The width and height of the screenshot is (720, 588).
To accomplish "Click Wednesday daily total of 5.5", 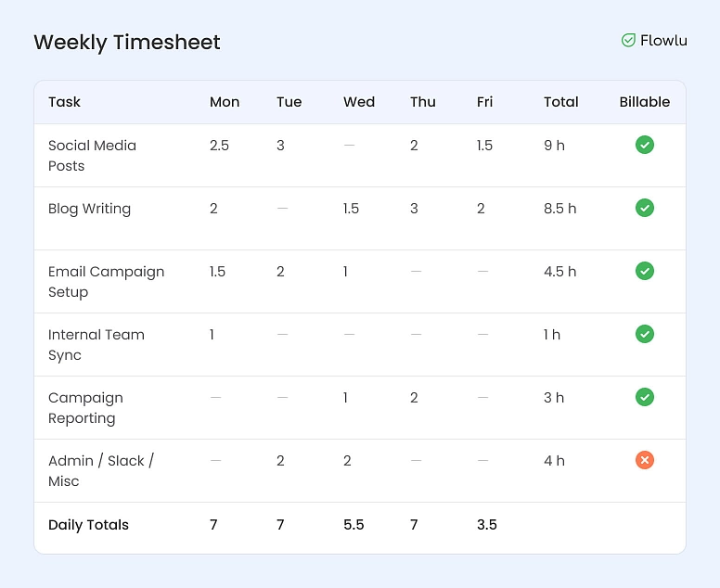I will (354, 525).
